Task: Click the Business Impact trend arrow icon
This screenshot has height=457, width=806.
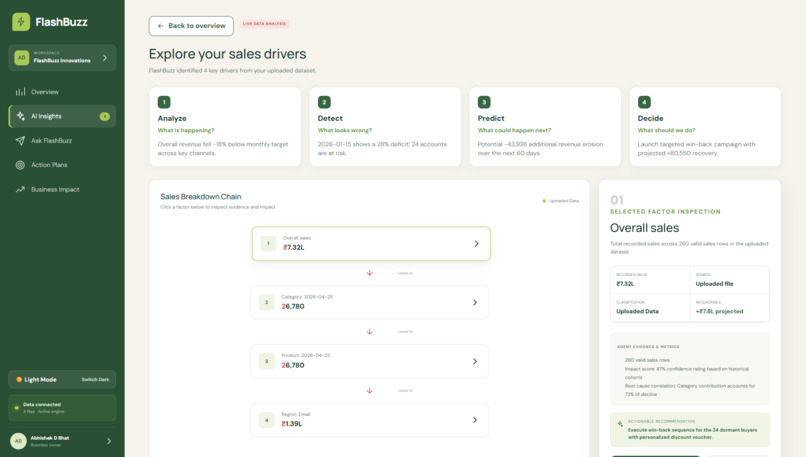Action: tap(20, 190)
